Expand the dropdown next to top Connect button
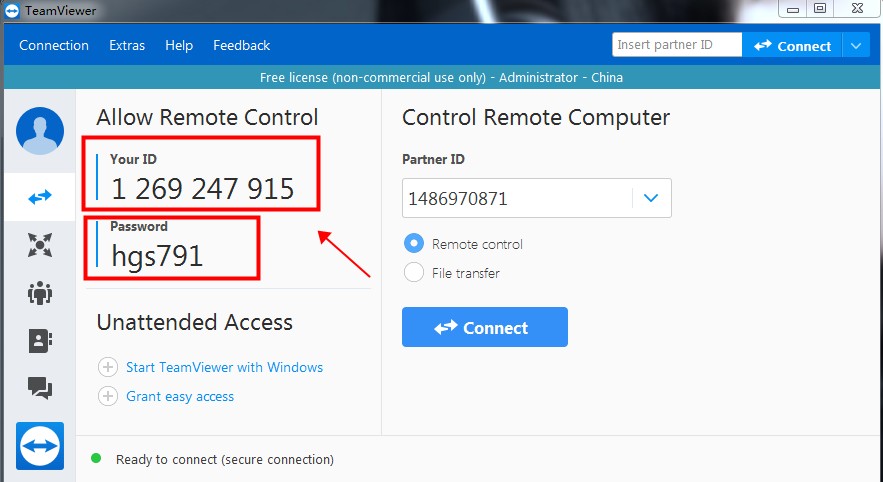Viewport: 883px width, 482px height. tap(856, 46)
